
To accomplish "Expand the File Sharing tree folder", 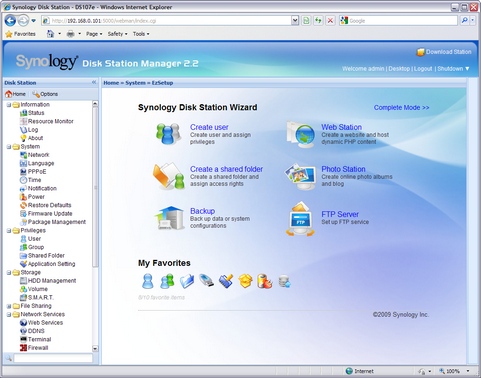I will (9, 306).
